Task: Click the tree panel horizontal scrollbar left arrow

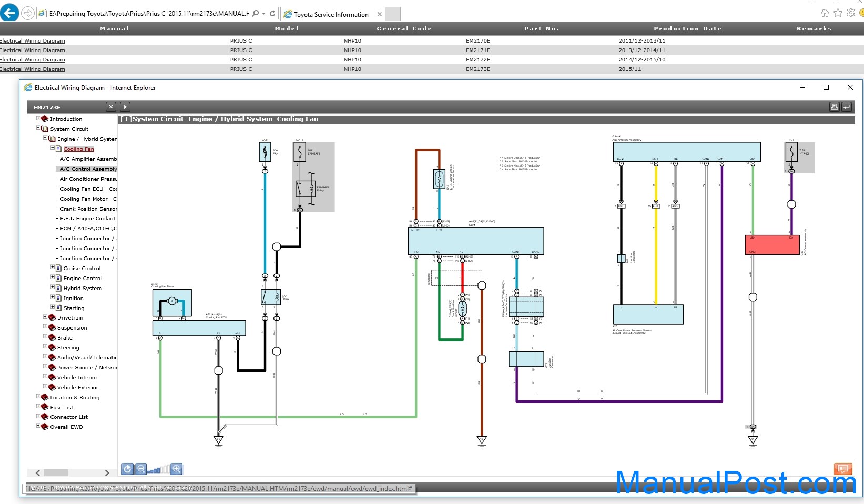Action: pyautogui.click(x=37, y=472)
